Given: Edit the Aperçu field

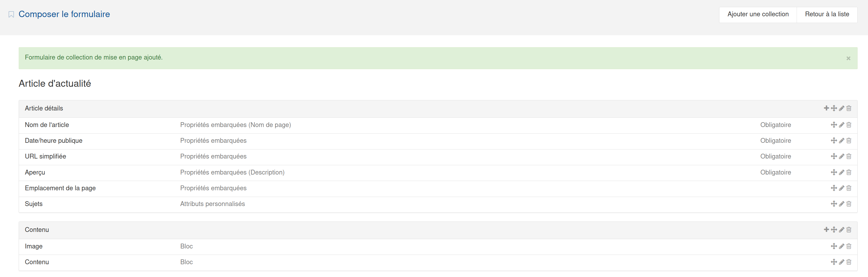Looking at the screenshot, I should [x=841, y=172].
